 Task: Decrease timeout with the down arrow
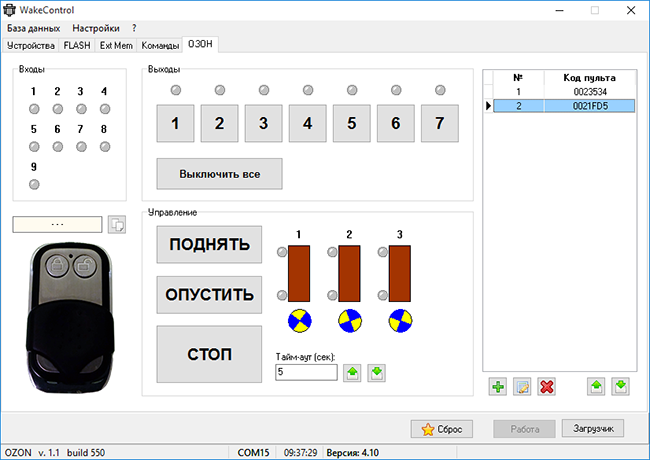click(x=376, y=373)
